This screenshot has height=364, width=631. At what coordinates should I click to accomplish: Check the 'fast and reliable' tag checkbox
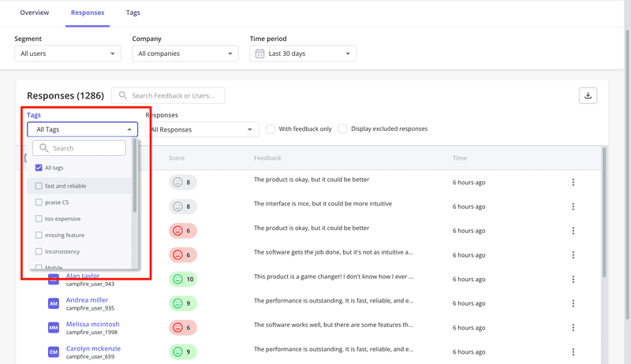[x=39, y=186]
